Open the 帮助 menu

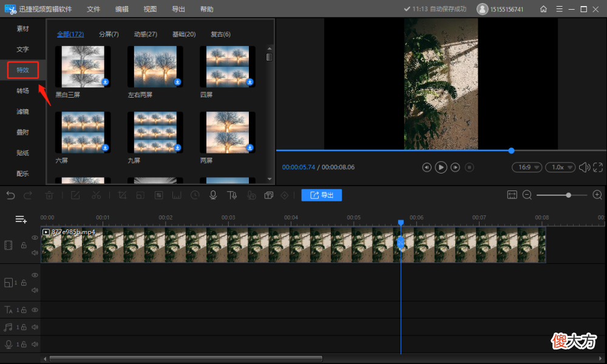coord(206,9)
